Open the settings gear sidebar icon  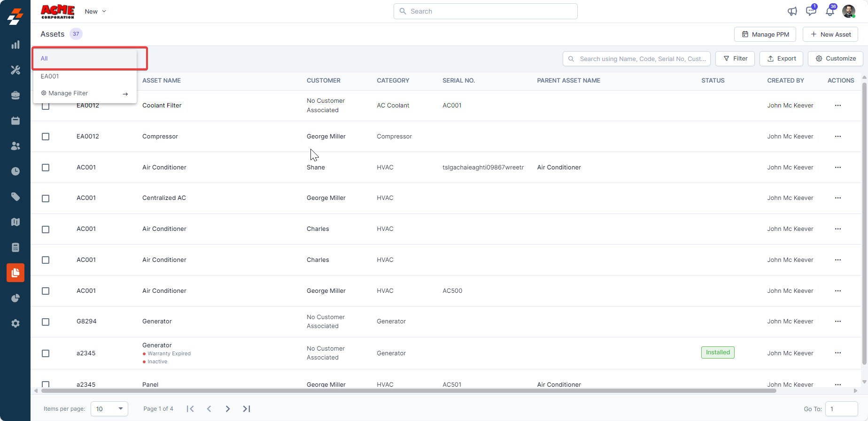[x=15, y=323]
